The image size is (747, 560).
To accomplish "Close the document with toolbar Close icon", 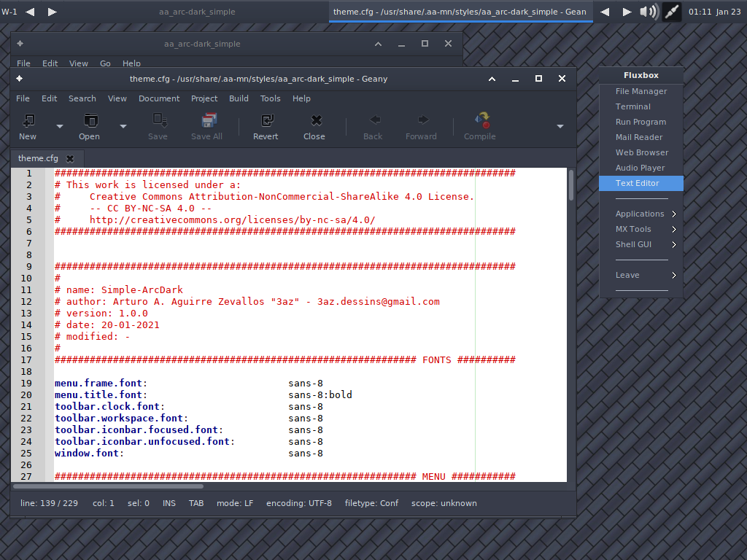I will click(x=317, y=121).
